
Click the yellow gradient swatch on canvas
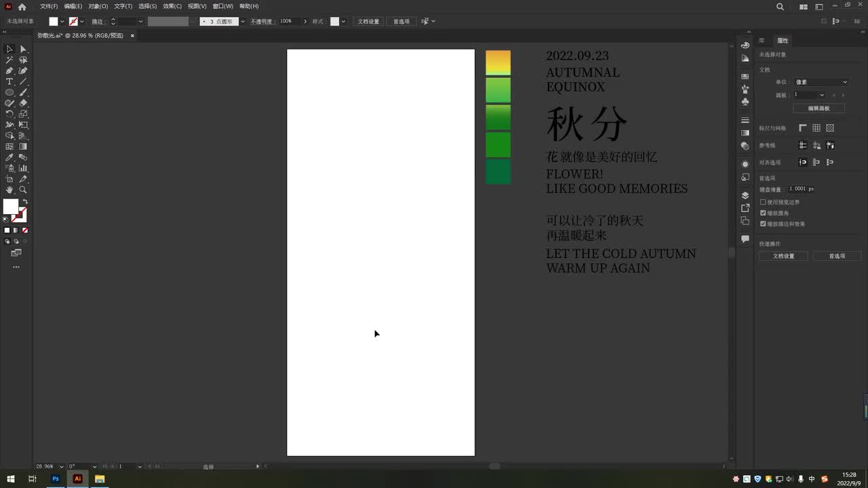tap(498, 62)
